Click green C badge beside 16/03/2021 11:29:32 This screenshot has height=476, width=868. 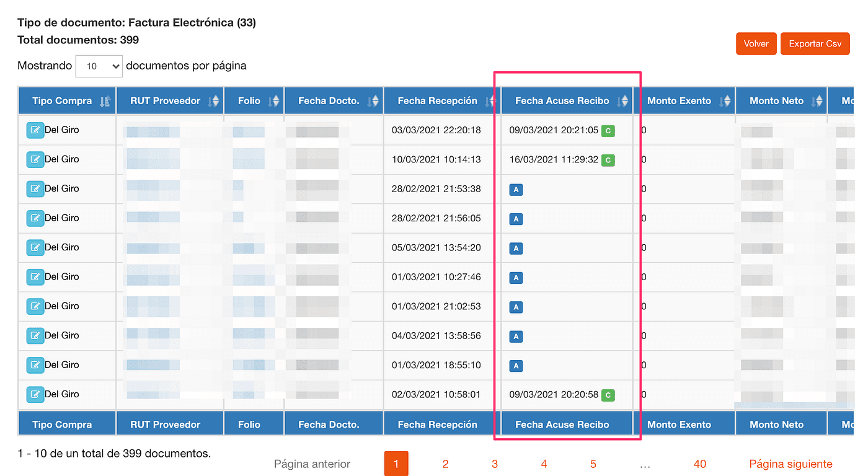(x=608, y=160)
